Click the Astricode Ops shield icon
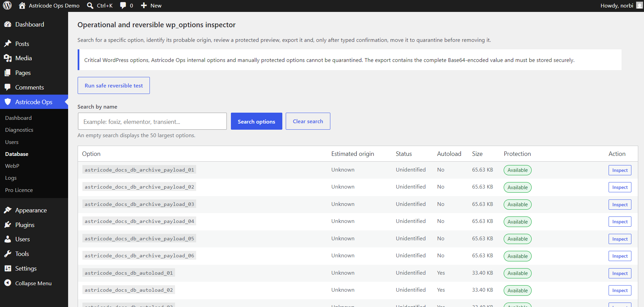Image resolution: width=644 pixels, height=307 pixels. click(7, 102)
